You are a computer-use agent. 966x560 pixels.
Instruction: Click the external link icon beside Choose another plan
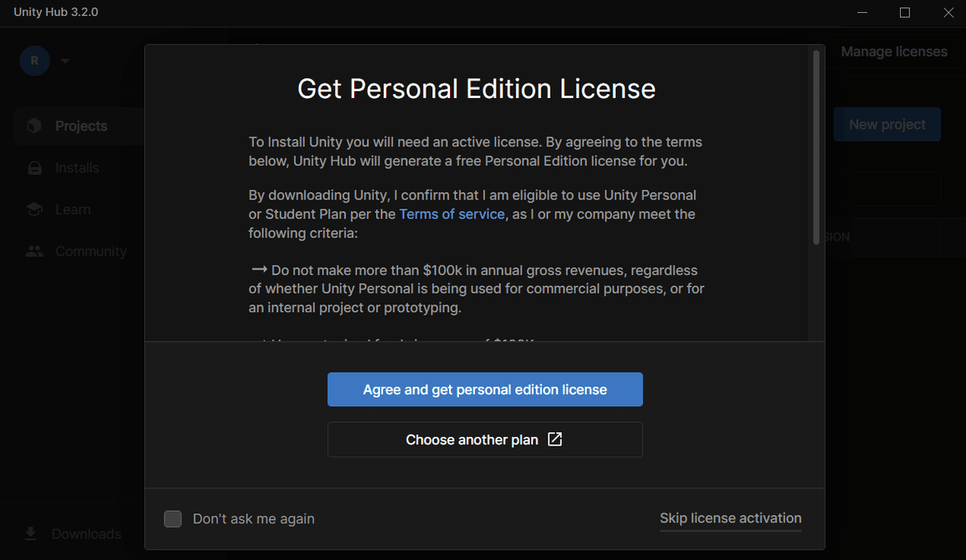click(x=555, y=439)
